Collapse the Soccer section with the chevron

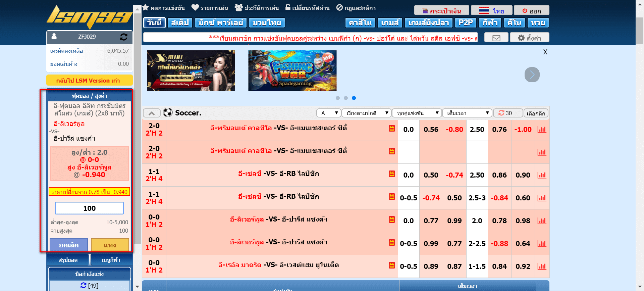tap(152, 113)
